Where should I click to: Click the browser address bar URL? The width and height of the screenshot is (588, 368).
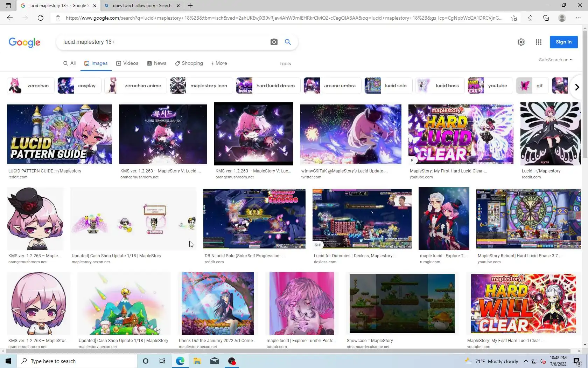284,18
